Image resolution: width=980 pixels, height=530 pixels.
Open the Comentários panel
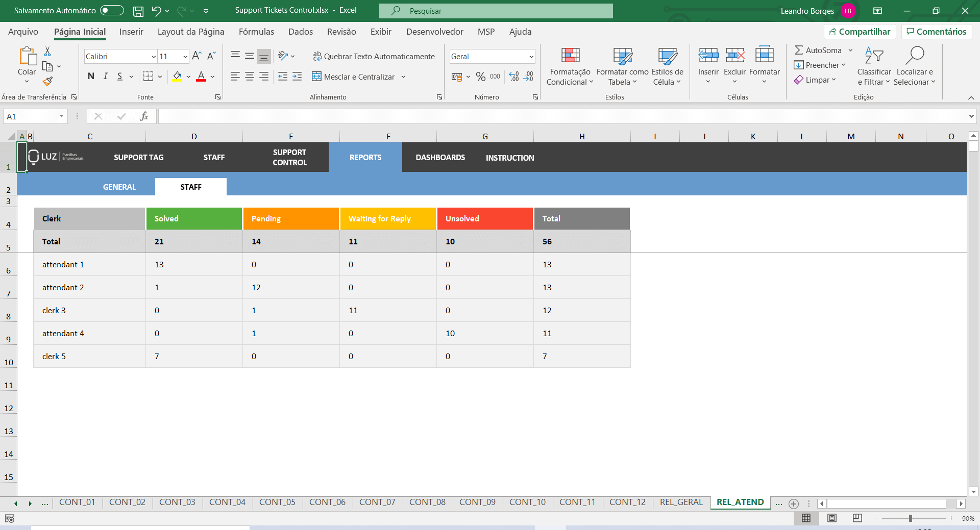click(x=936, y=31)
